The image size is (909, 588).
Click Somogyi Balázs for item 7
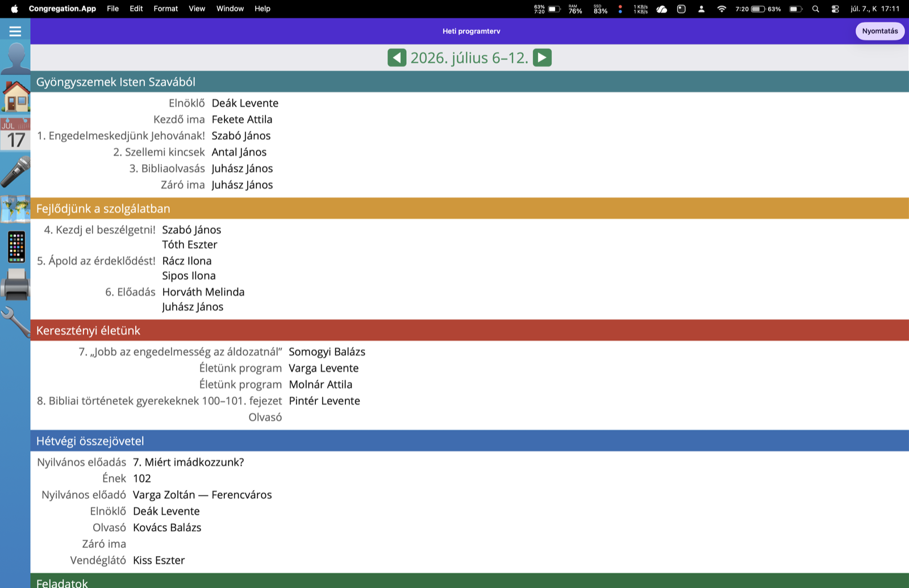pyautogui.click(x=327, y=352)
